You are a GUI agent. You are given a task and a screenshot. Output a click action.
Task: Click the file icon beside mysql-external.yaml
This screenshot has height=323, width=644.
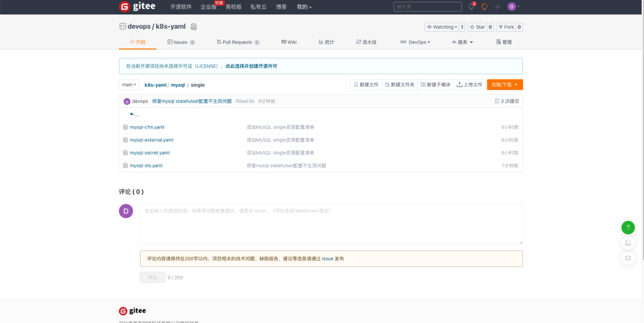coord(126,140)
